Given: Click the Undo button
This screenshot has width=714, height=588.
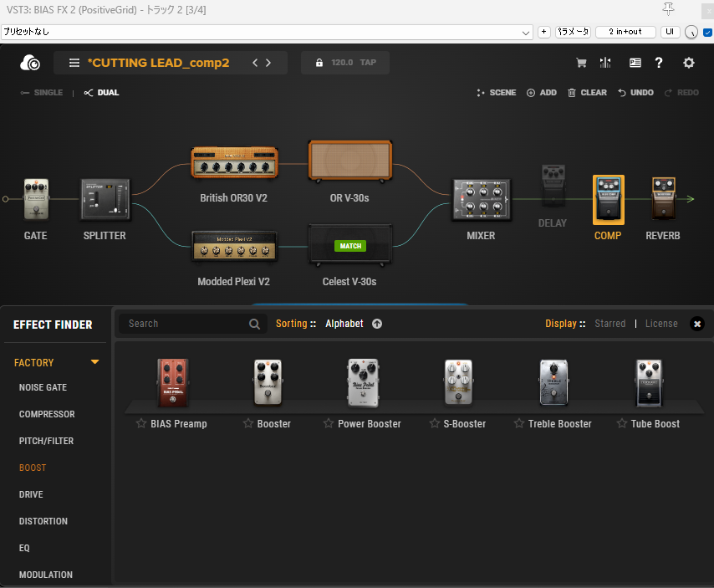Looking at the screenshot, I should tap(635, 93).
